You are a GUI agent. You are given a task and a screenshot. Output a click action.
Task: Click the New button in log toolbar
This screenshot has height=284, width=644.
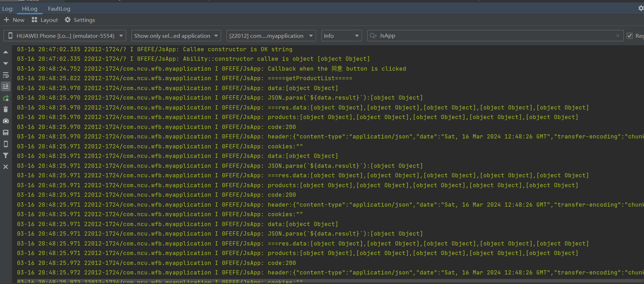click(14, 20)
